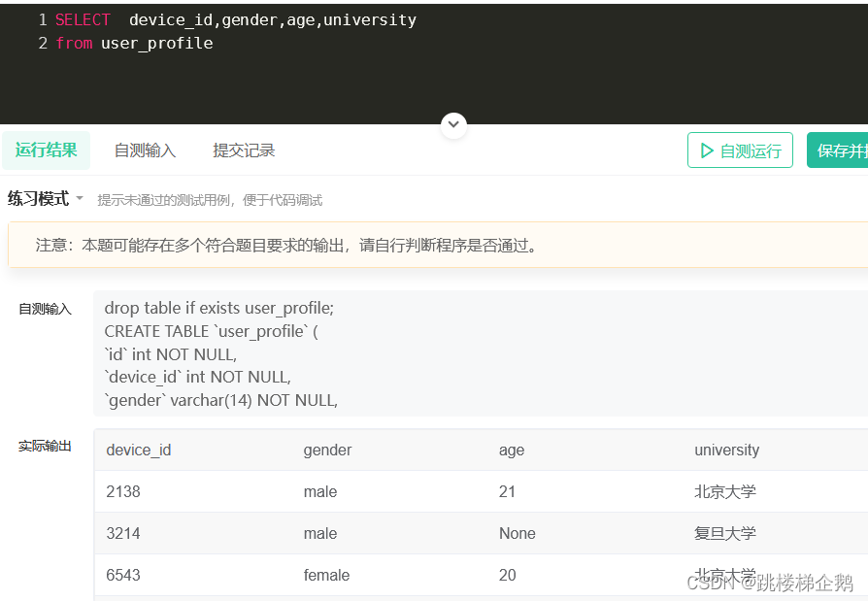
Task: Click the yellow 注意 notice banner
Action: click(437, 245)
